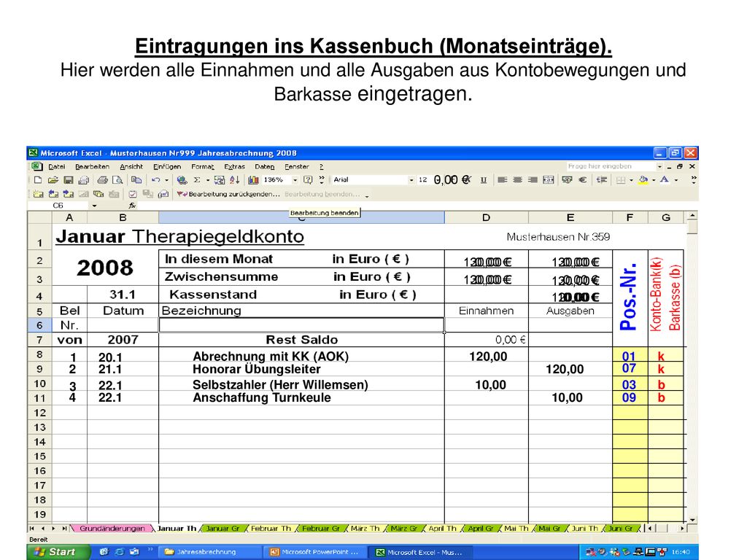Switch to the Januar Gr sheet tab
Screen dimensions: 747x560
click(x=222, y=529)
